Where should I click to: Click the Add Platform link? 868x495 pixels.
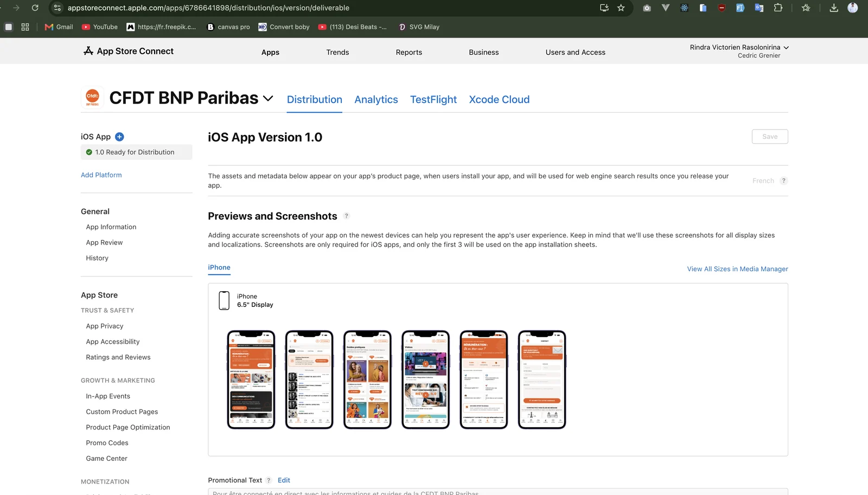point(101,175)
